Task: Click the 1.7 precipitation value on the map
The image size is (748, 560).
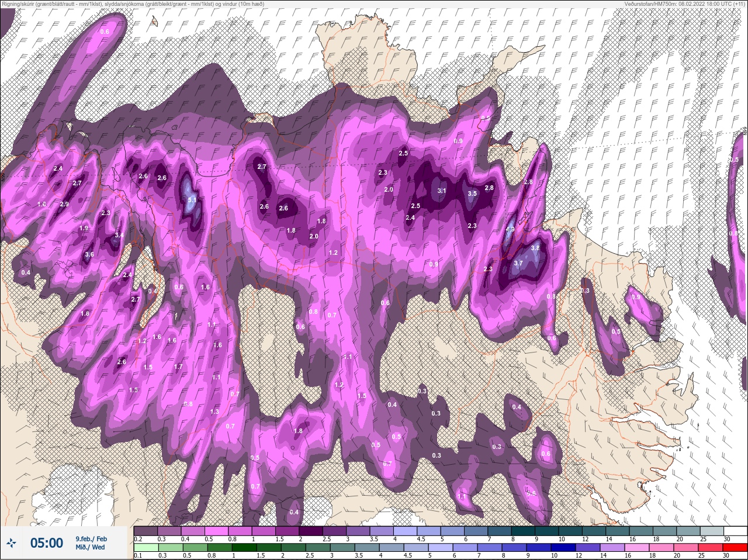Action: 178,367
